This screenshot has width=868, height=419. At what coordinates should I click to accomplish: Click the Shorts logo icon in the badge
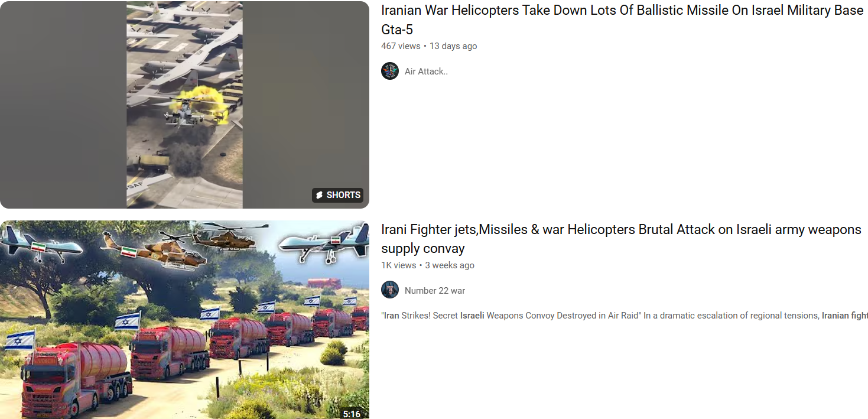[x=319, y=195]
